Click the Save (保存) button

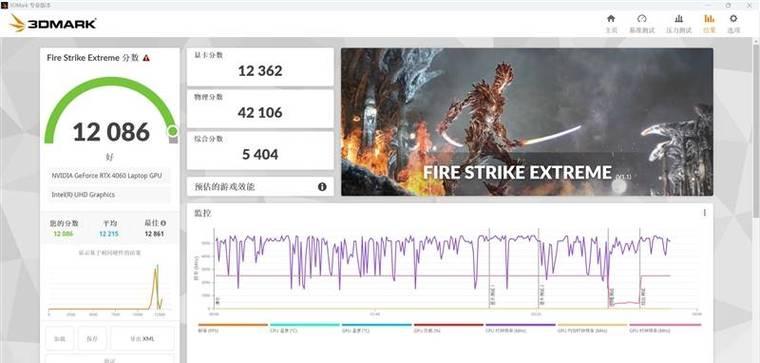pyautogui.click(x=92, y=338)
